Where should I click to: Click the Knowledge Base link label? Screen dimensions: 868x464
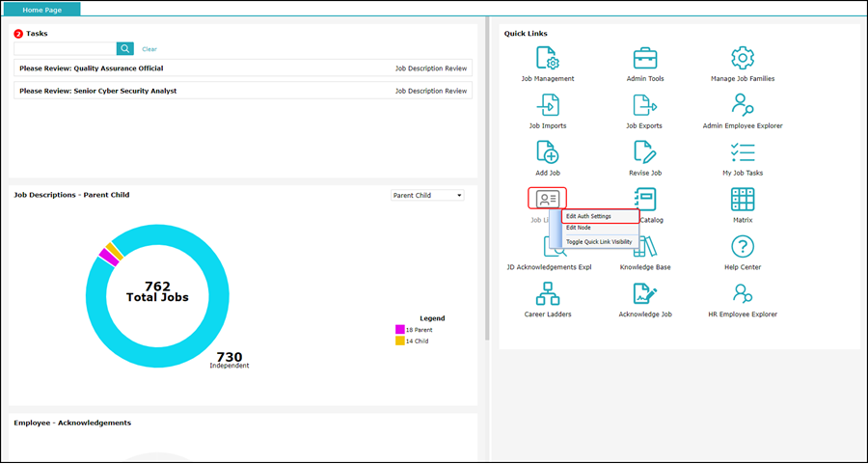645,267
